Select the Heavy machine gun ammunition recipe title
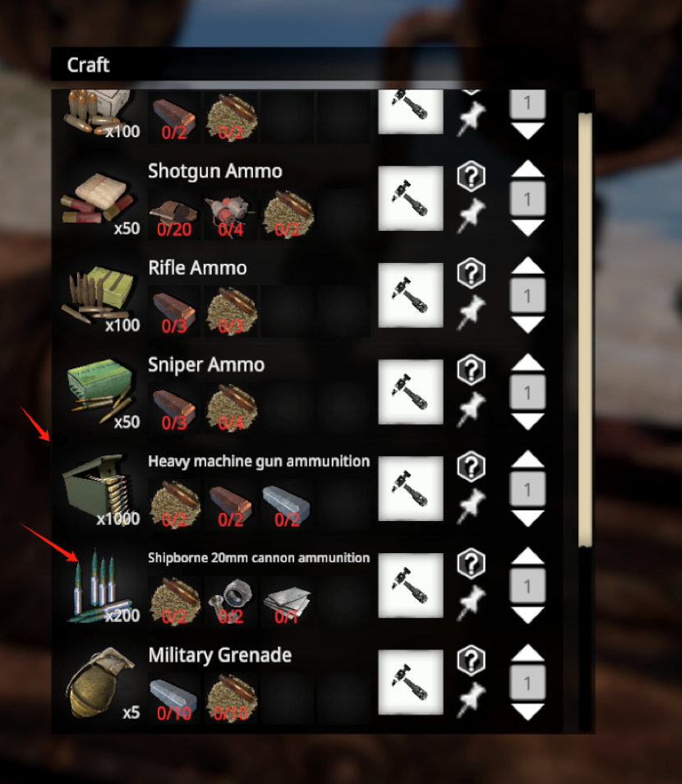 [259, 461]
